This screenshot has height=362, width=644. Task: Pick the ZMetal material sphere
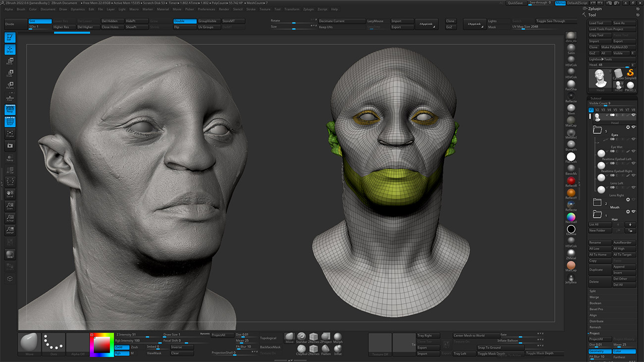coord(571,253)
